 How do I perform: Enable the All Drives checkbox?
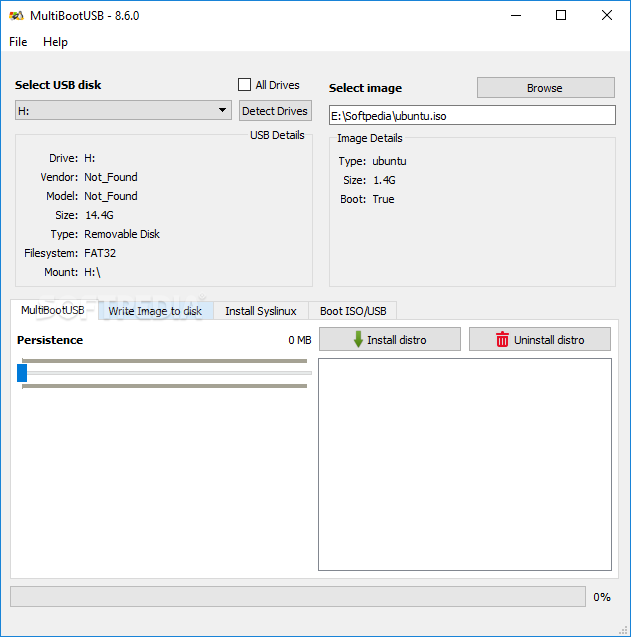coord(244,84)
